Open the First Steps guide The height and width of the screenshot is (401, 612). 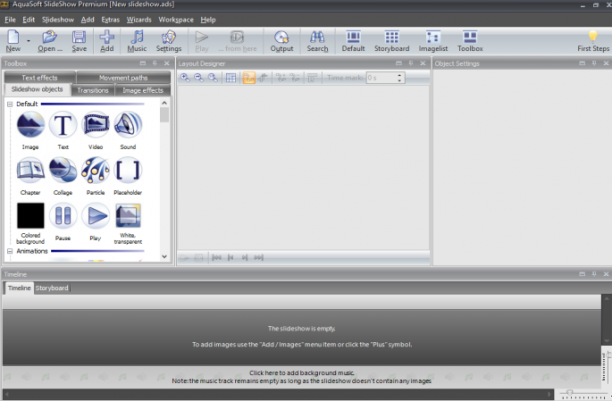pyautogui.click(x=593, y=41)
